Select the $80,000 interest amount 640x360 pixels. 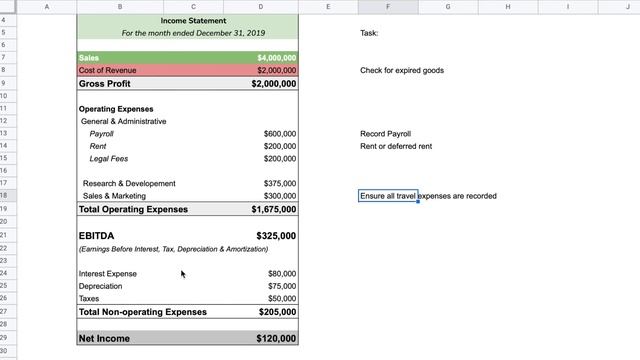(282, 274)
